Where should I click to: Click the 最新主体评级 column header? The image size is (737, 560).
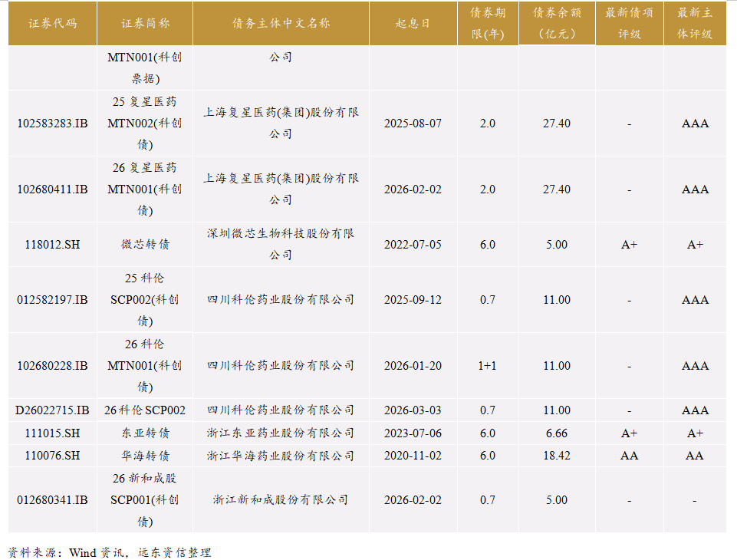tap(695, 24)
